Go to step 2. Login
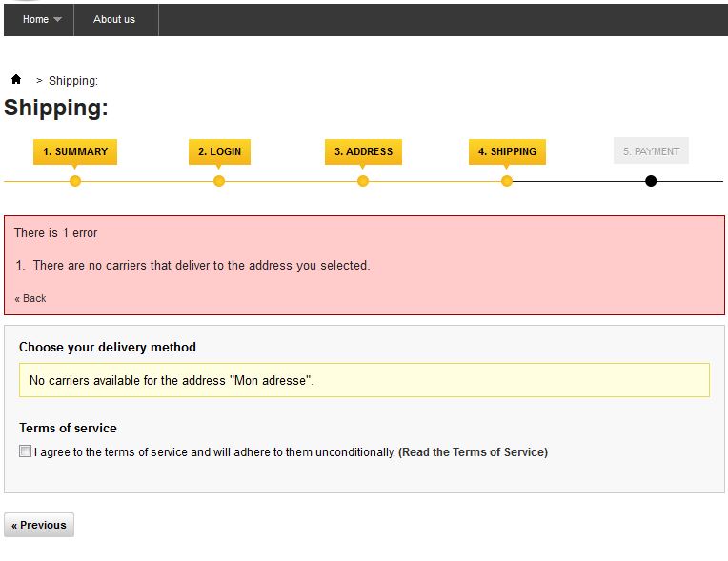 (219, 151)
